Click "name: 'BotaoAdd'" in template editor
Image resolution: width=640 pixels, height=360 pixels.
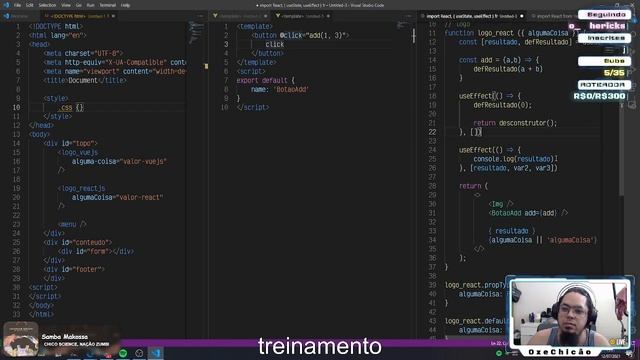click(280, 89)
